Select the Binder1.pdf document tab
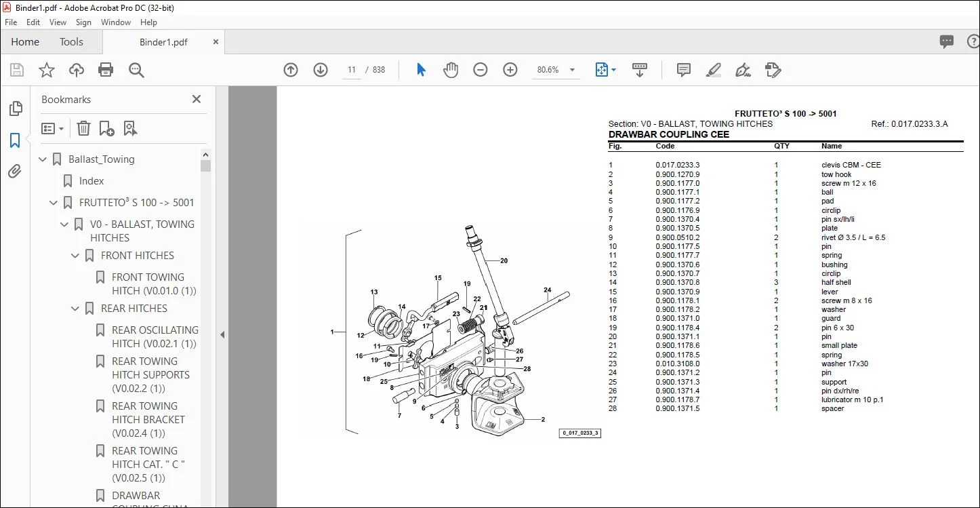Screen dimensions: 980x508 click(163, 42)
